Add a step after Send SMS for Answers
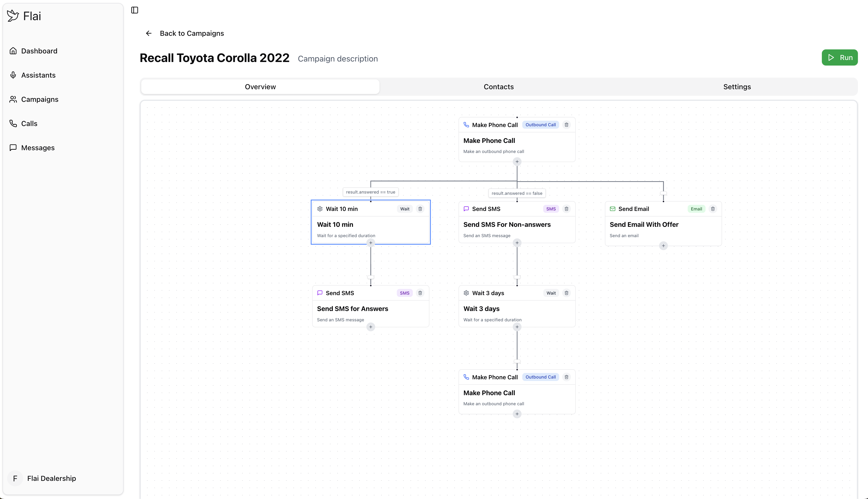Image resolution: width=868 pixels, height=499 pixels. point(371,327)
